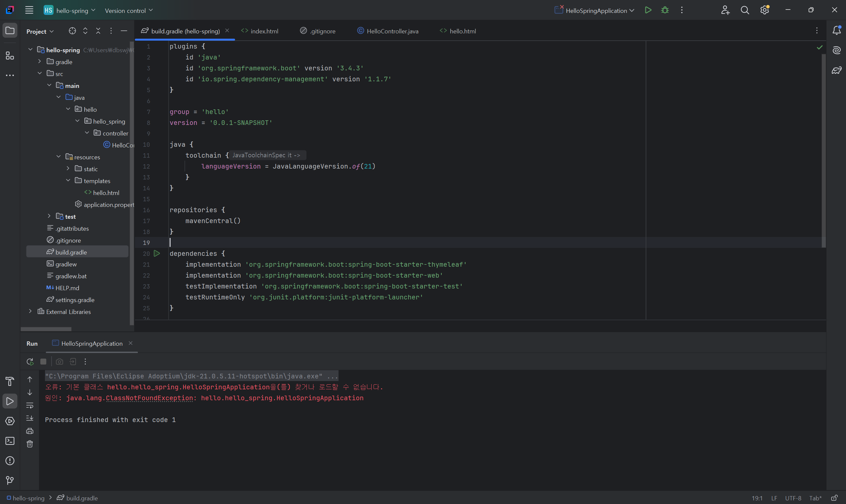
Task: Select settings.gradle in project tree
Action: click(75, 300)
